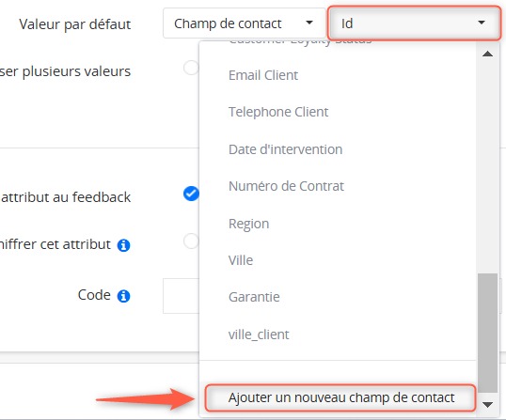The width and height of the screenshot is (506, 420).
Task: Collapse the Id dropdown field
Action: [x=415, y=23]
